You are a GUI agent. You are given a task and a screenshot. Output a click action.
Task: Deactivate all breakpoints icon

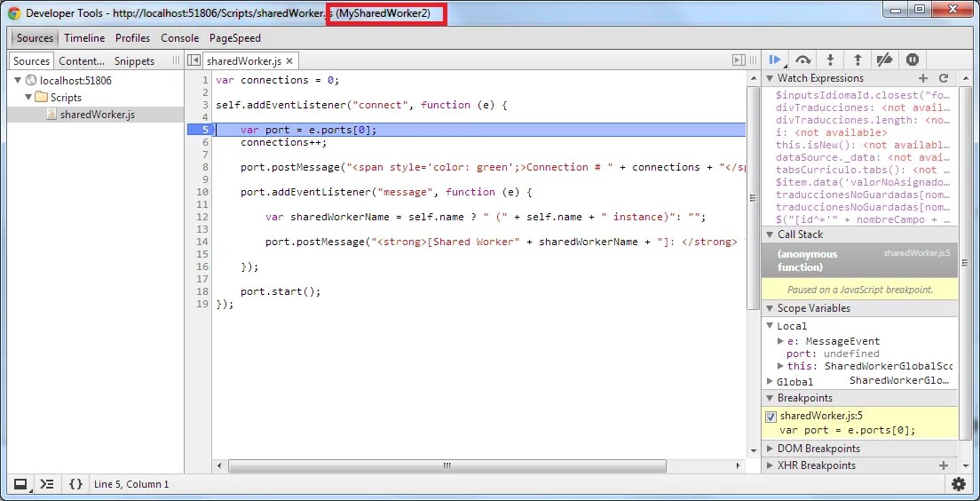point(884,60)
